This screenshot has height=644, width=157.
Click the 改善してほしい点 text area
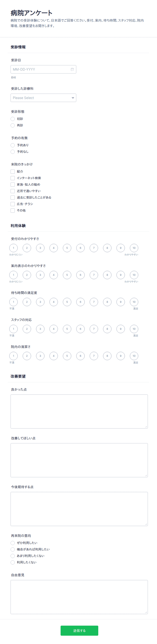point(79,460)
